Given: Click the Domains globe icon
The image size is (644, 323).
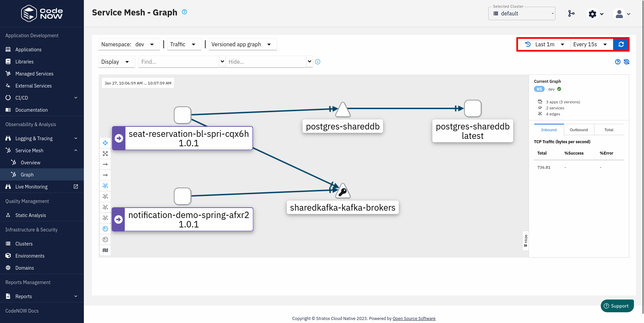Looking at the screenshot, I should pos(8,268).
